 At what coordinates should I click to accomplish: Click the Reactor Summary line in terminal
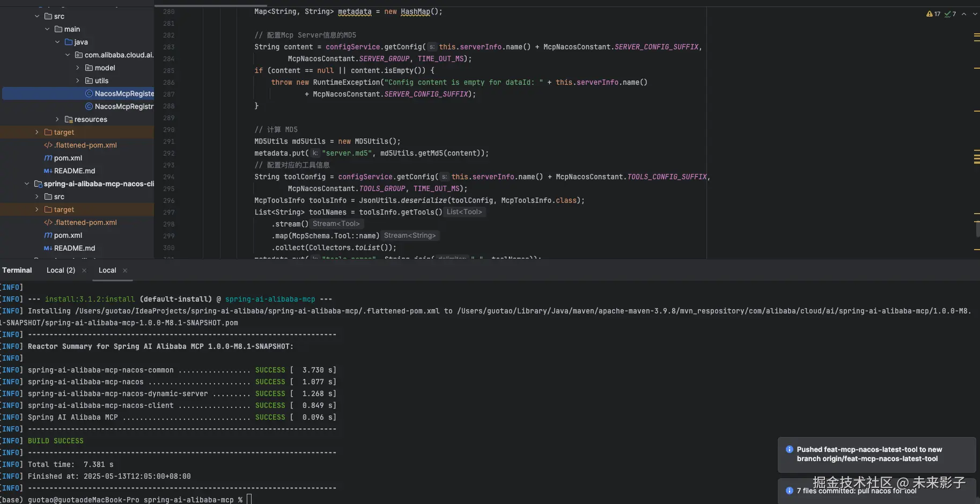tap(161, 346)
